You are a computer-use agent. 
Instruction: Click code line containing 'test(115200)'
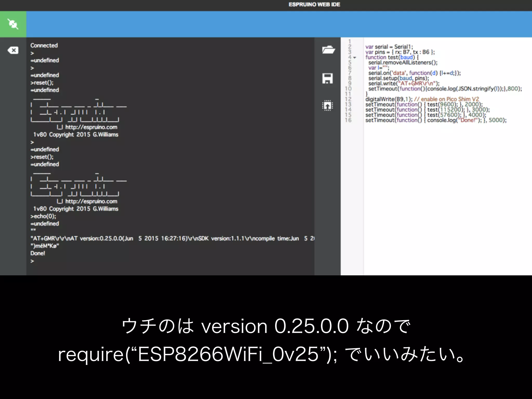(x=427, y=110)
